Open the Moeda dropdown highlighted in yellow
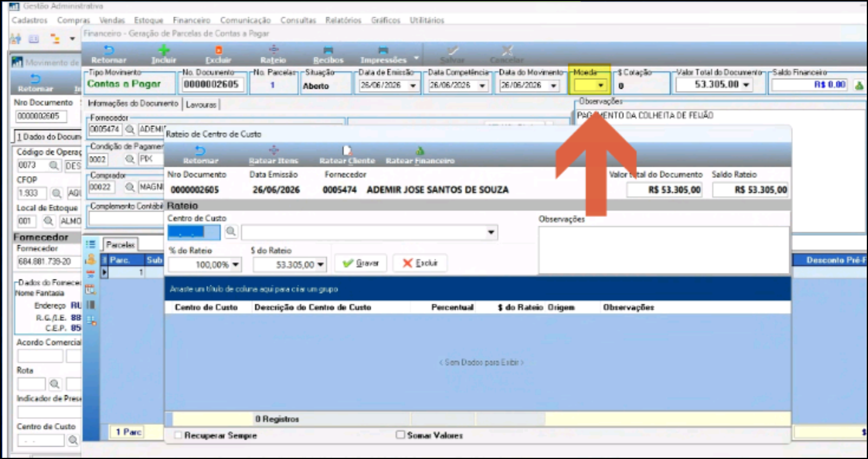This screenshot has height=459, width=868. pyautogui.click(x=601, y=86)
